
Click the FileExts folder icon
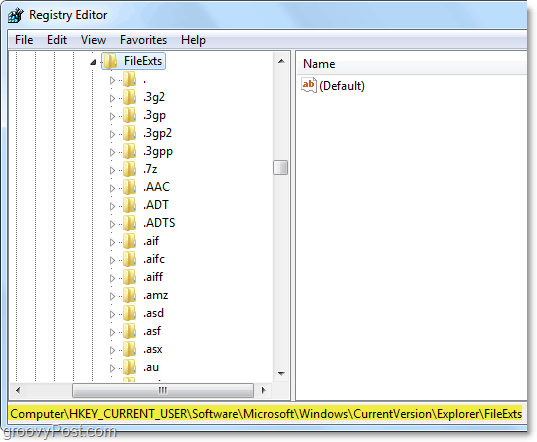(x=110, y=61)
